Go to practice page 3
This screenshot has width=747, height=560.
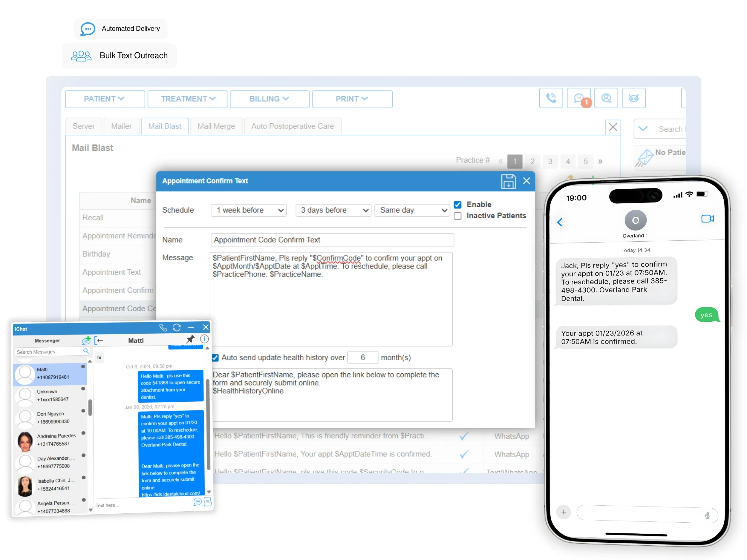550,161
